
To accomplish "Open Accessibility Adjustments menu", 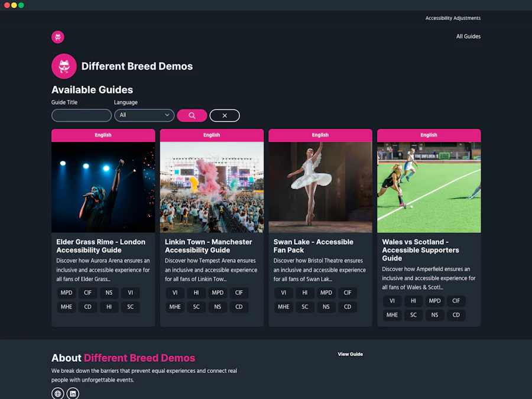I will pyautogui.click(x=453, y=18).
